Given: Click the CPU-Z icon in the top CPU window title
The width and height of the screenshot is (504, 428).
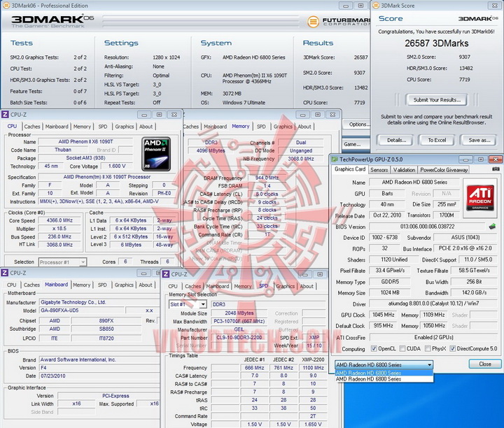Looking at the screenshot, I should pyautogui.click(x=5, y=115).
